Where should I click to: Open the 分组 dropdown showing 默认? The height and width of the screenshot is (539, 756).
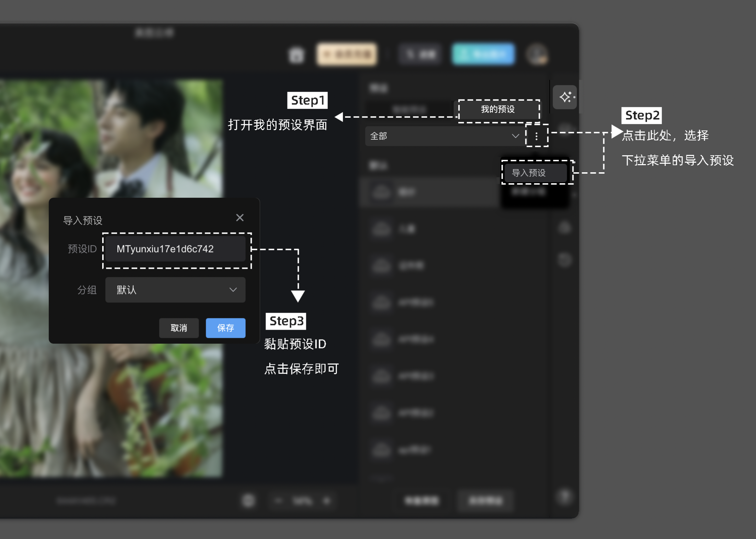(175, 290)
